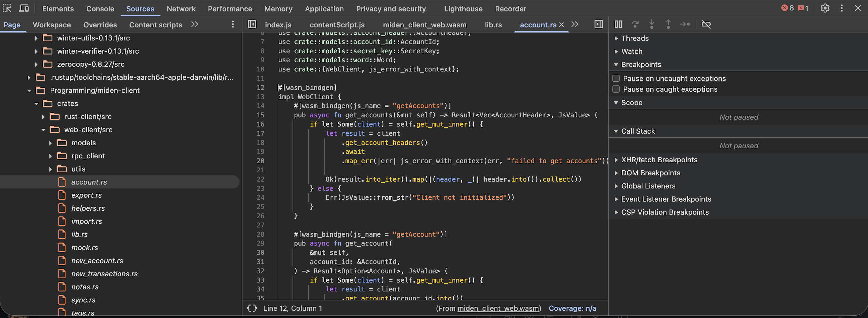The height and width of the screenshot is (318, 868).
Task: Expand XHR/fetch Breakpoints section
Action: pyautogui.click(x=659, y=160)
